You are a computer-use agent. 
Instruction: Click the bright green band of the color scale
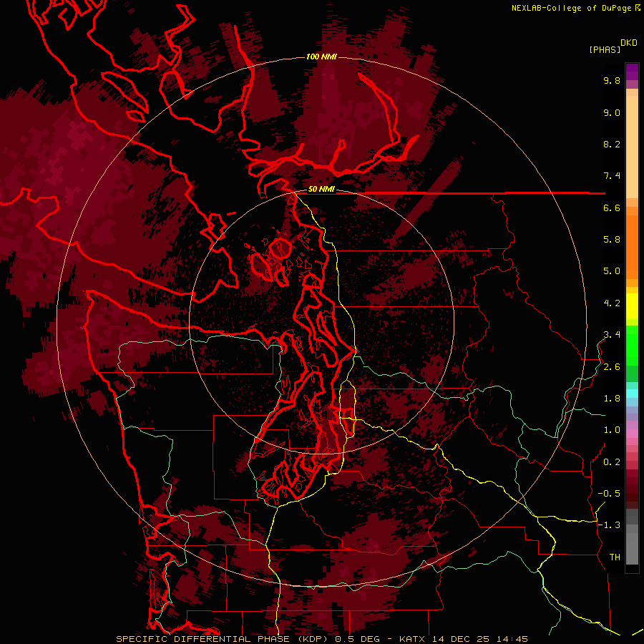tap(632, 344)
